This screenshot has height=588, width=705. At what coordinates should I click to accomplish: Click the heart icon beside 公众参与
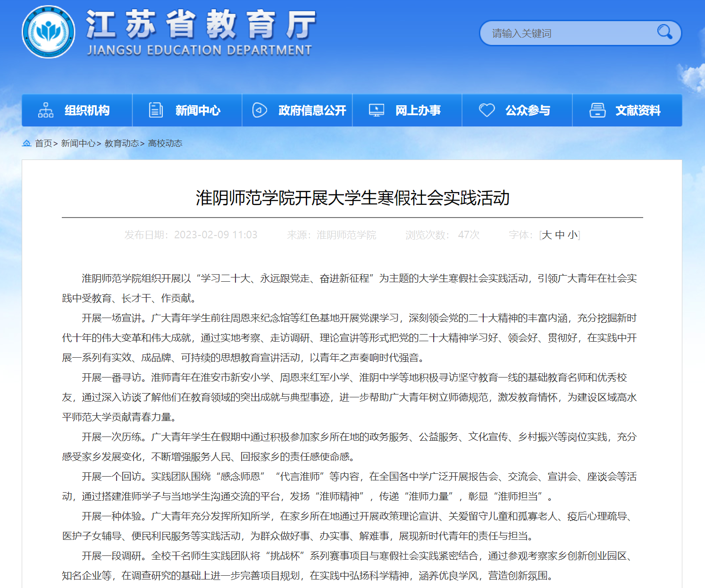coord(487,110)
